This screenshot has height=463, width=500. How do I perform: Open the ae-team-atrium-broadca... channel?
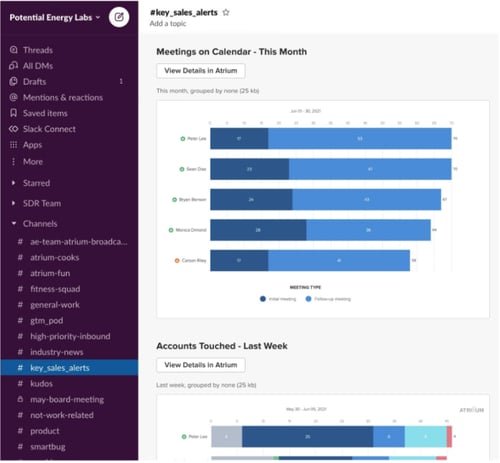coord(69,242)
